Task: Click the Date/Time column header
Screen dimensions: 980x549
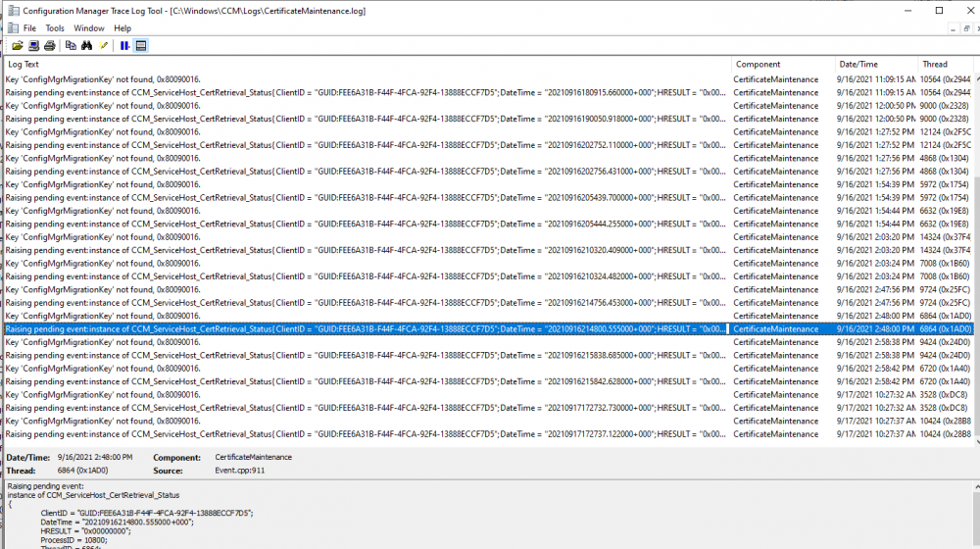Action: pos(875,65)
